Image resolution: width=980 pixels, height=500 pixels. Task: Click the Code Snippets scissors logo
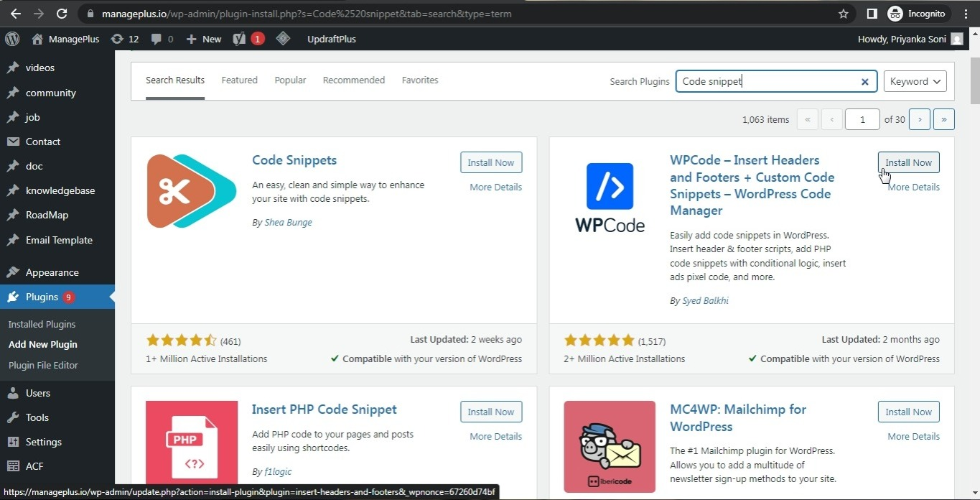191,191
